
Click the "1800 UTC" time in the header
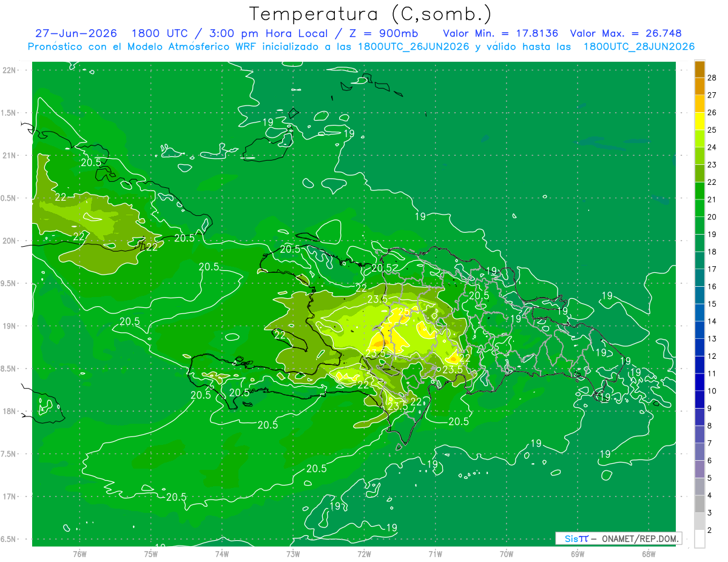coord(161,33)
